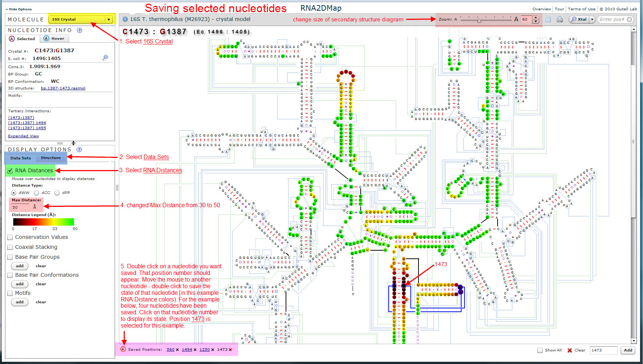Click the Nucleotide Info help icon
The image size is (643, 364).
point(80,30)
